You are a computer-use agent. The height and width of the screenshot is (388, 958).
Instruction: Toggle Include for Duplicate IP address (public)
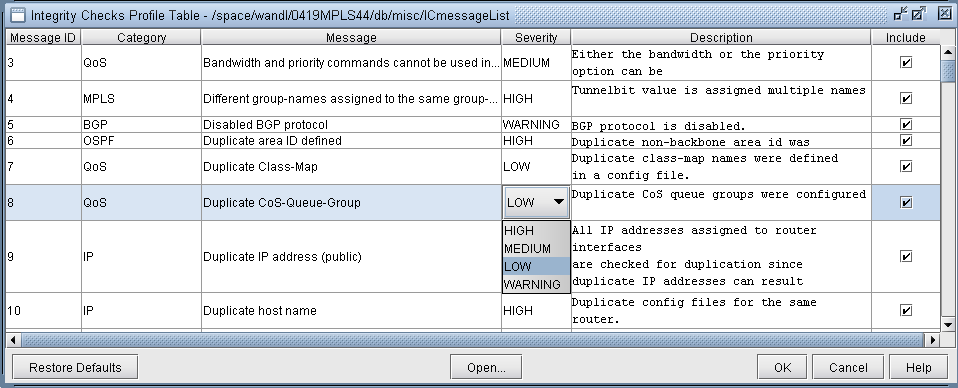pyautogui.click(x=905, y=257)
